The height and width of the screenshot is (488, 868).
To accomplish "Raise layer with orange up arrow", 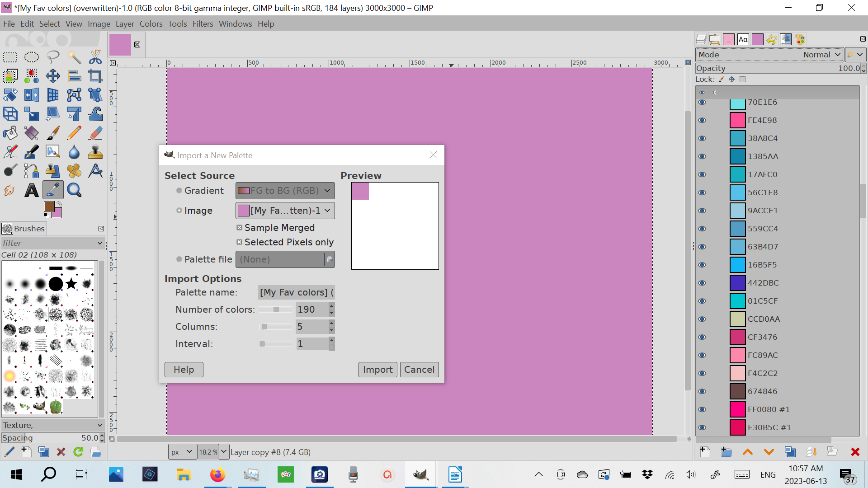I will click(x=748, y=452).
